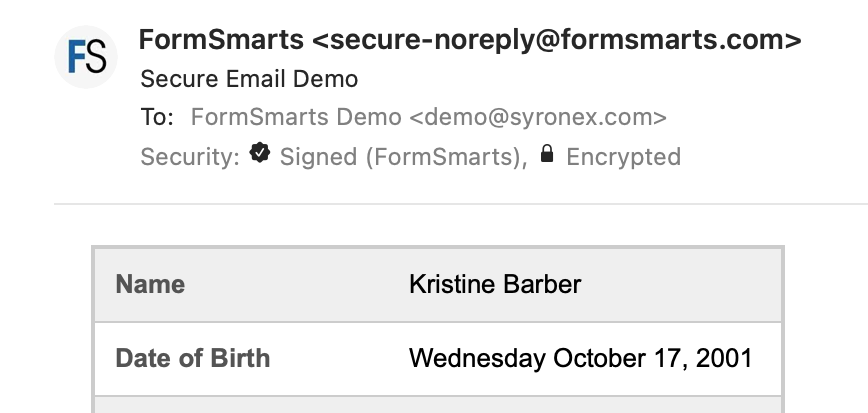Screen dimensions: 868x413
Task: Click the FormSmarts sender name
Action: (x=221, y=40)
